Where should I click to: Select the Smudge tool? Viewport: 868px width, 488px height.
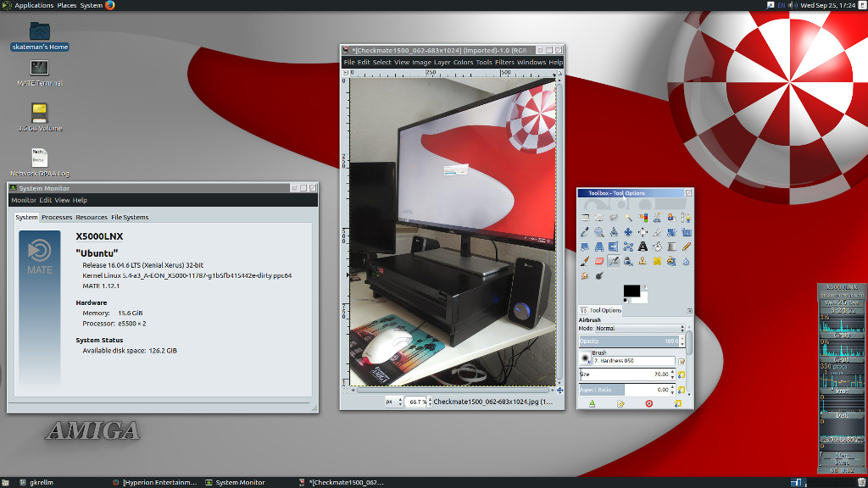pos(585,275)
